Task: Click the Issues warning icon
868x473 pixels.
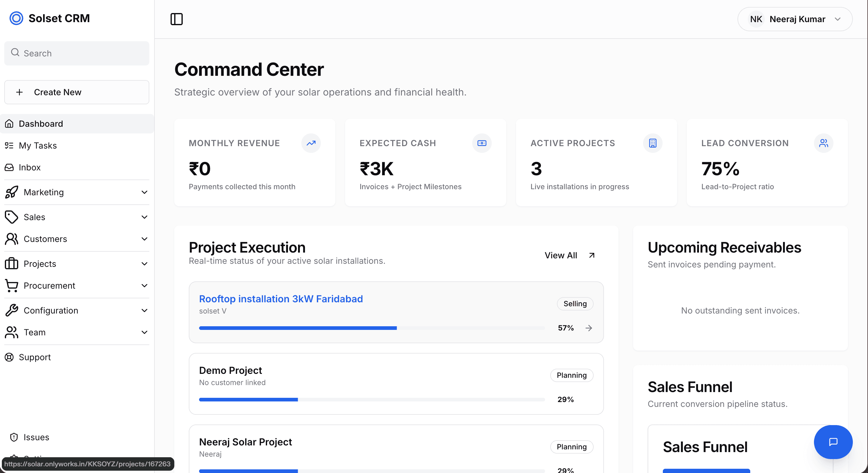Action: pos(13,437)
